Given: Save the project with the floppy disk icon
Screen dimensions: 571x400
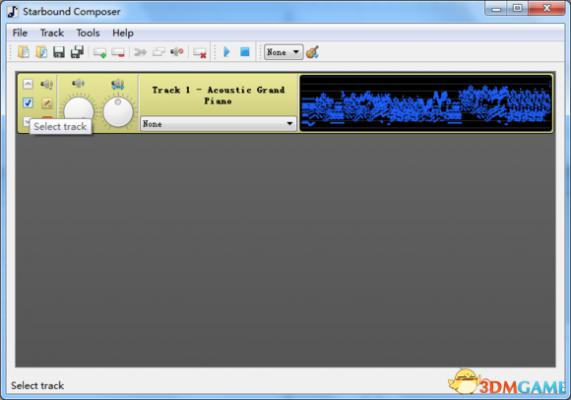Looking at the screenshot, I should coord(59,52).
